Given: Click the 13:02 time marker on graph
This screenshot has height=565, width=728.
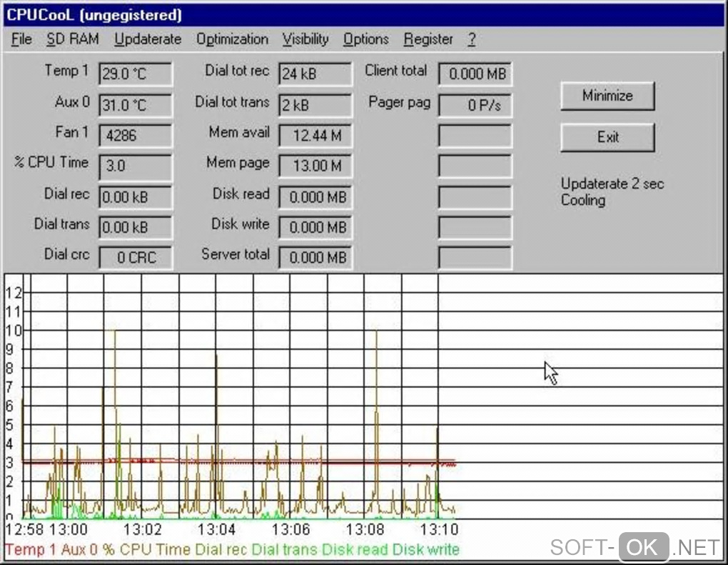Looking at the screenshot, I should click(143, 529).
